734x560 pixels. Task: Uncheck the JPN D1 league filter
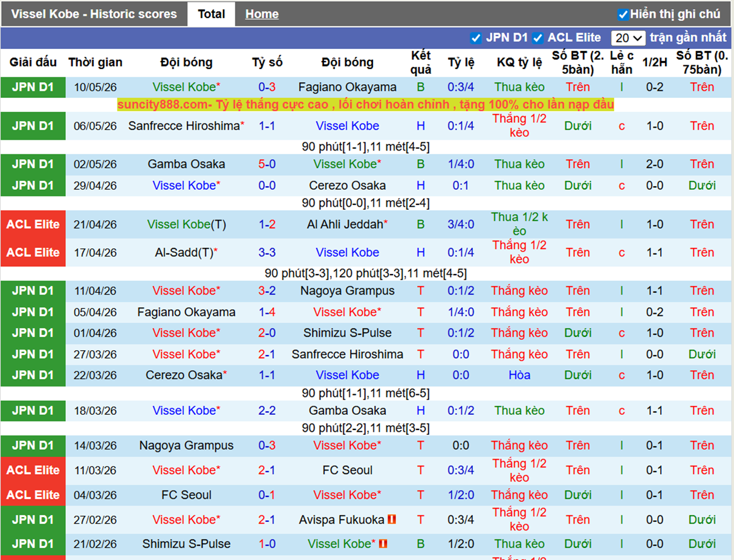point(476,38)
